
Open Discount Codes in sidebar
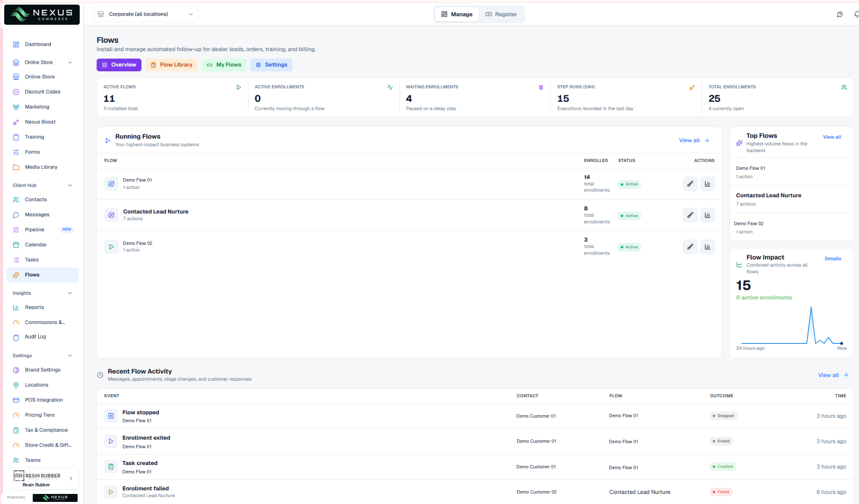pos(42,92)
